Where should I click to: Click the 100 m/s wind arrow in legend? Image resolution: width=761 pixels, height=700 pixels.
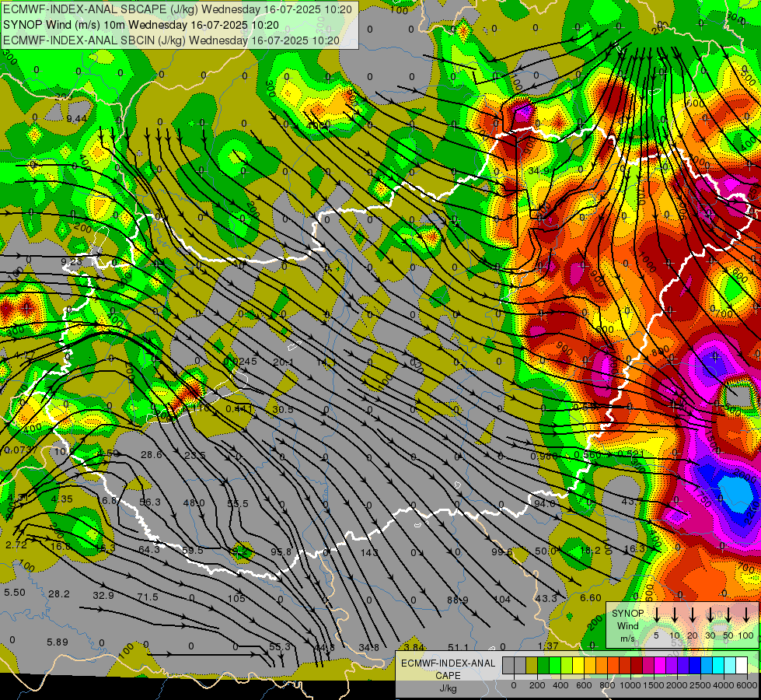tap(746, 614)
